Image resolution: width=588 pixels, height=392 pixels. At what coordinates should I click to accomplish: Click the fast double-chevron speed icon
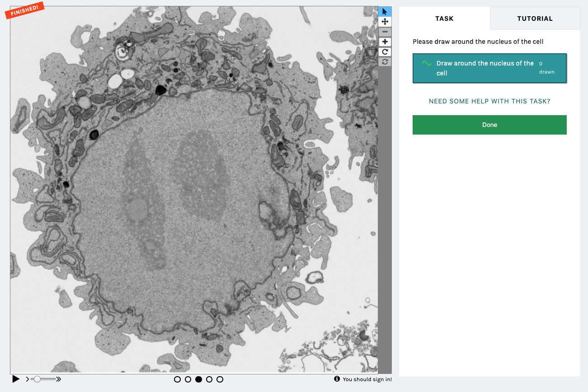[x=58, y=379]
